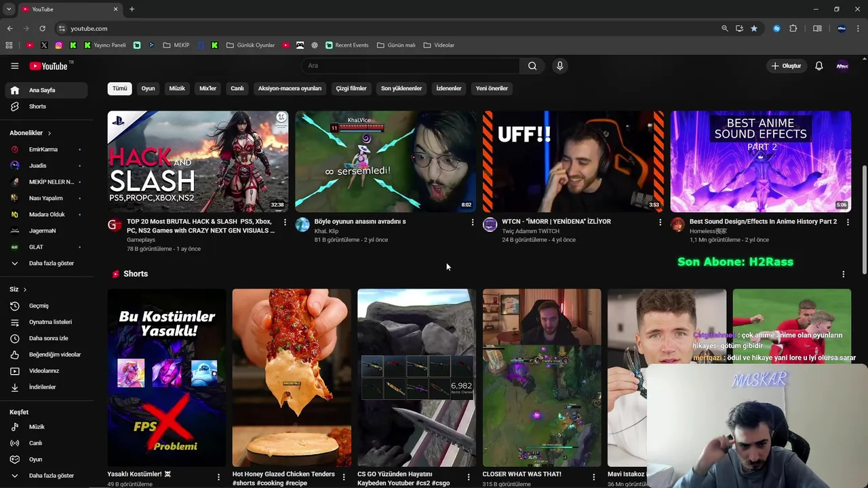
Task: Select the Yeni öneriler chip
Action: tap(492, 88)
